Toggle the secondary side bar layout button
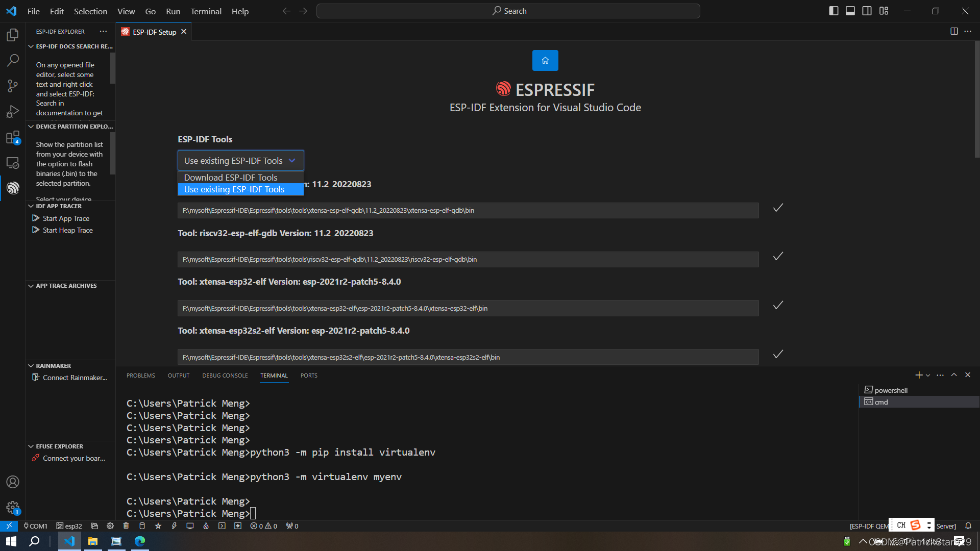 tap(867, 11)
